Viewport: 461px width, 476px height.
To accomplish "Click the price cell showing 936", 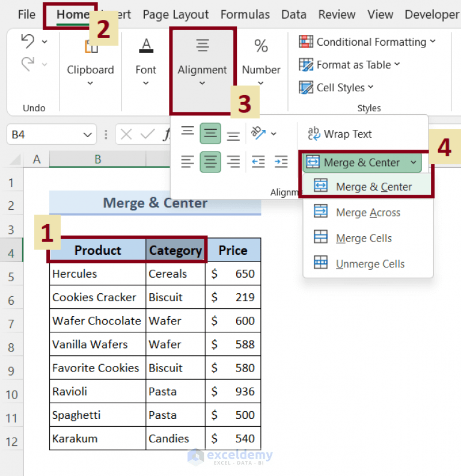I will pyautogui.click(x=233, y=391).
